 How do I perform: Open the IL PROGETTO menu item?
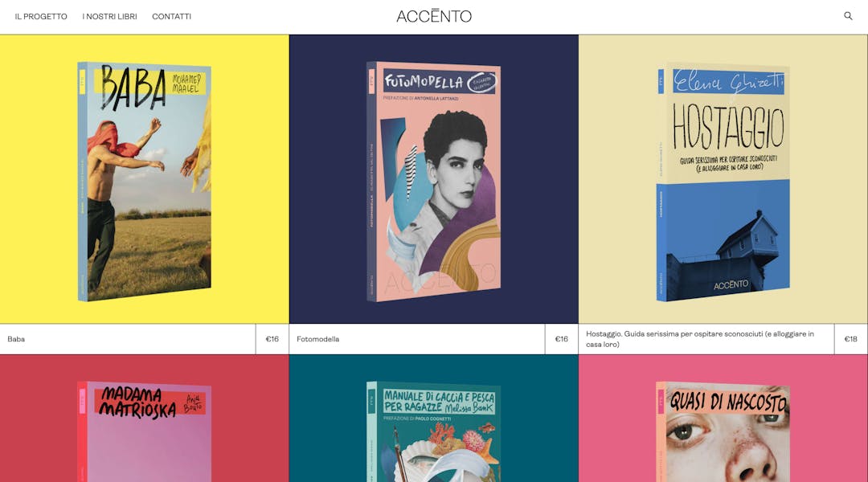41,17
